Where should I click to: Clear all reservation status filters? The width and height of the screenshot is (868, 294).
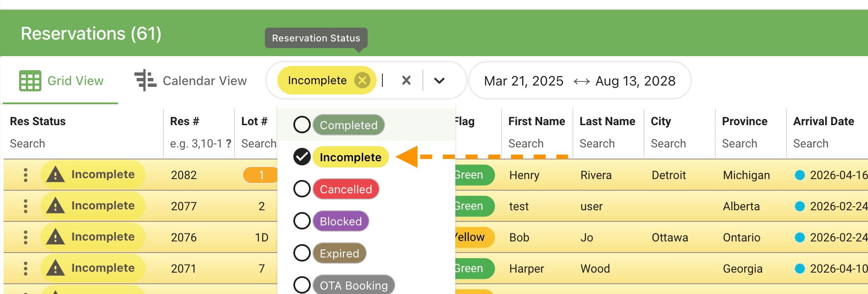[406, 80]
